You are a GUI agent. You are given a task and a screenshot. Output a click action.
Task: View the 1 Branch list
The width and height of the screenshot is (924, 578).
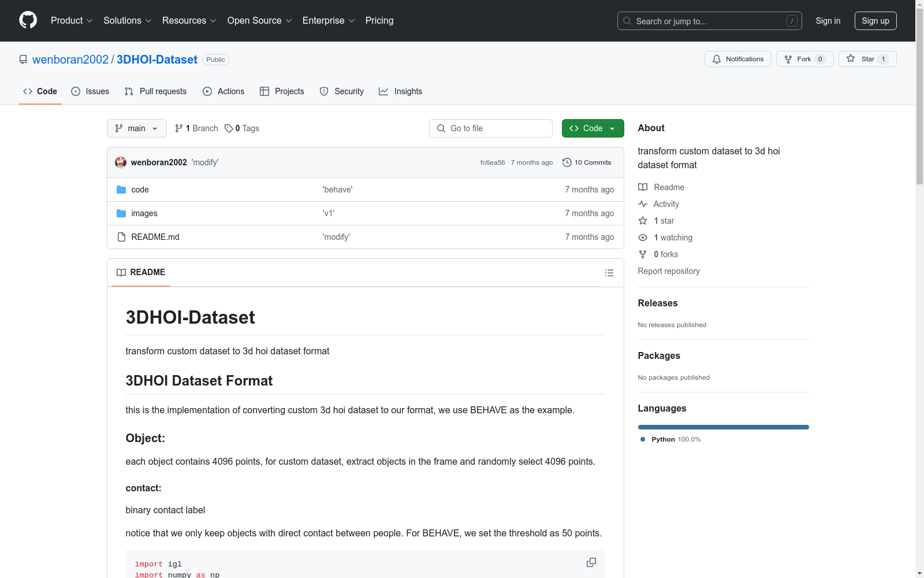click(x=196, y=128)
